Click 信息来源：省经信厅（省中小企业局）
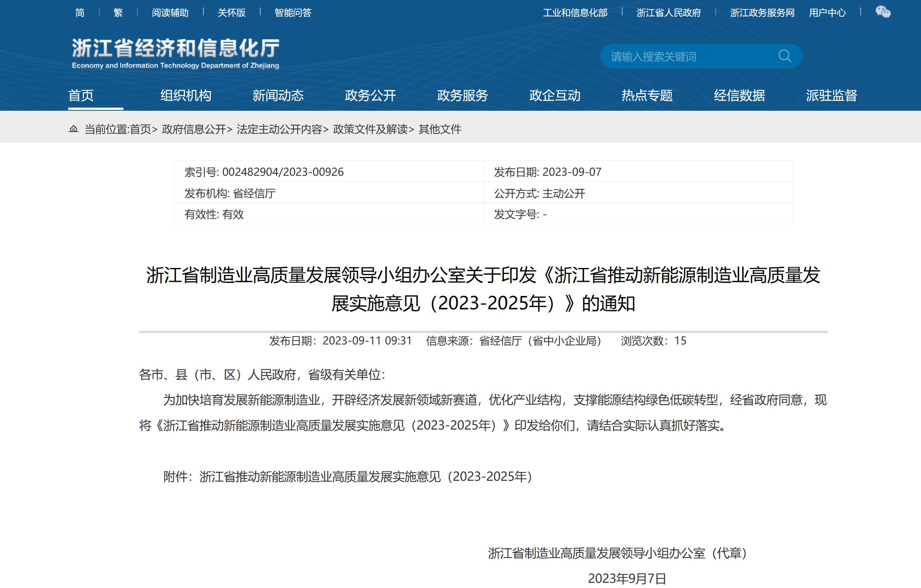 coord(515,341)
